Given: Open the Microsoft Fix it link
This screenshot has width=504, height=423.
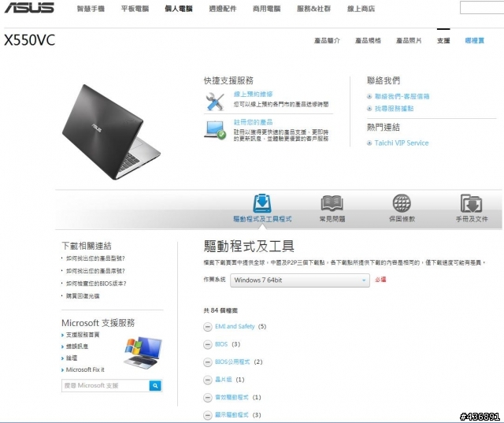Looking at the screenshot, I should (x=85, y=370).
